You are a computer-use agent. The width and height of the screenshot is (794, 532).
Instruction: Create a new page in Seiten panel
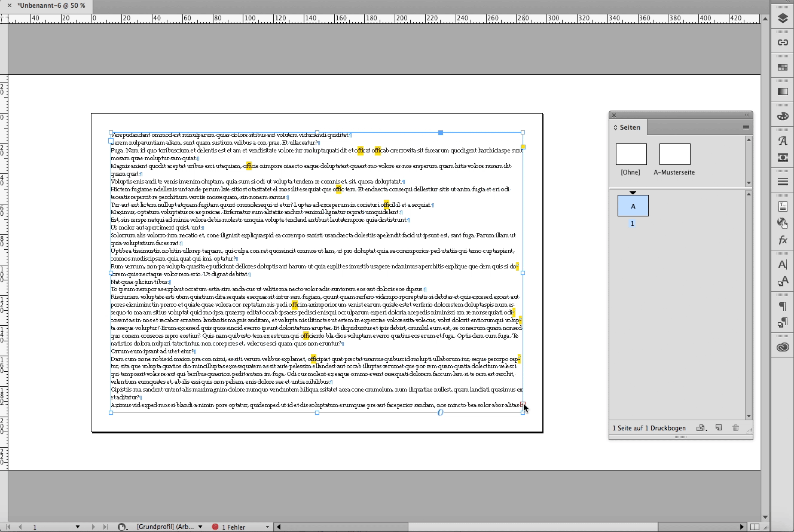tap(719, 428)
